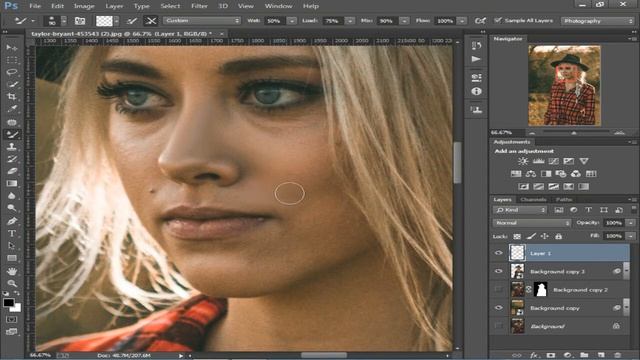Select the Eraser tool
This screenshot has width=640, height=360.
[x=12, y=171]
